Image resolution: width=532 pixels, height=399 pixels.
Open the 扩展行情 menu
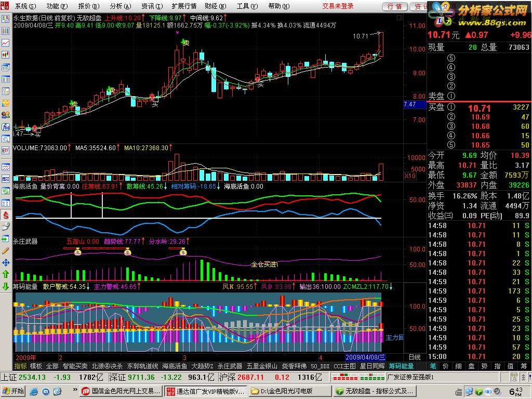(x=184, y=6)
